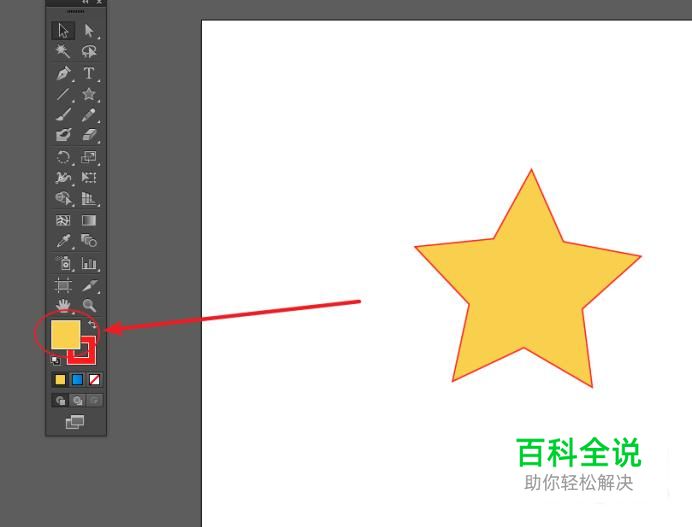Choose the Symbol Sprayer tool
692x527 pixels.
click(64, 264)
